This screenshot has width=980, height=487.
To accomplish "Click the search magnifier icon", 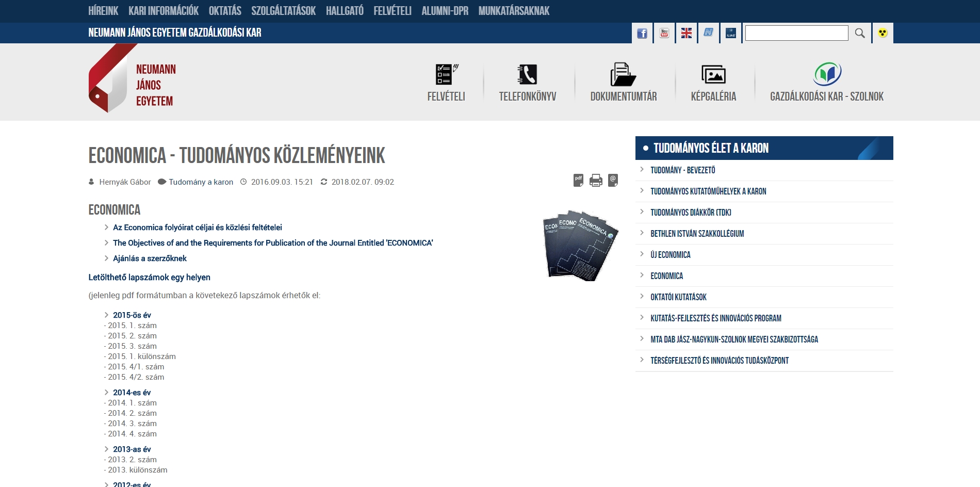I will (x=860, y=33).
